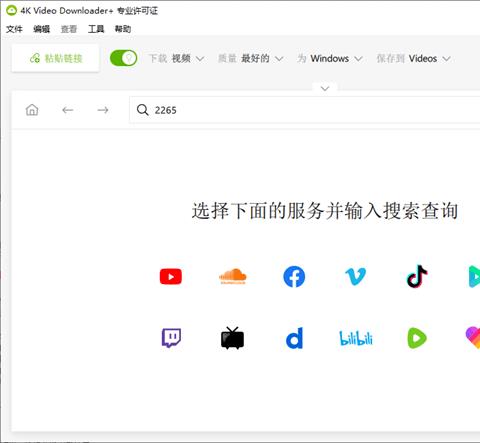
Task: Click the black TV service icon
Action: 232,338
